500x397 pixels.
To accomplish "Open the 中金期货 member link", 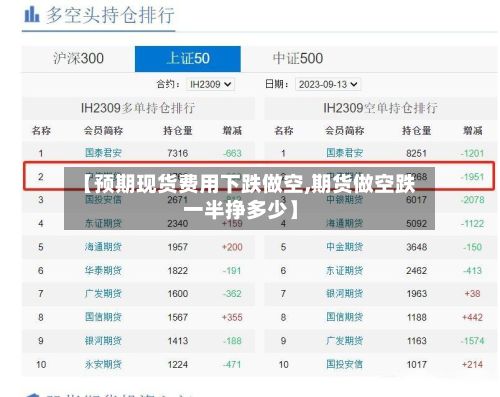I will [345, 247].
